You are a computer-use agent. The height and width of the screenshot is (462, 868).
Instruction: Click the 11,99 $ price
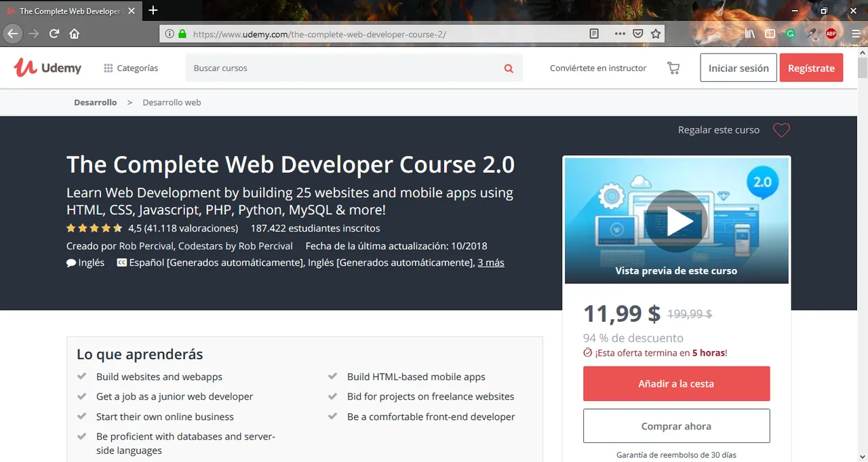point(622,314)
